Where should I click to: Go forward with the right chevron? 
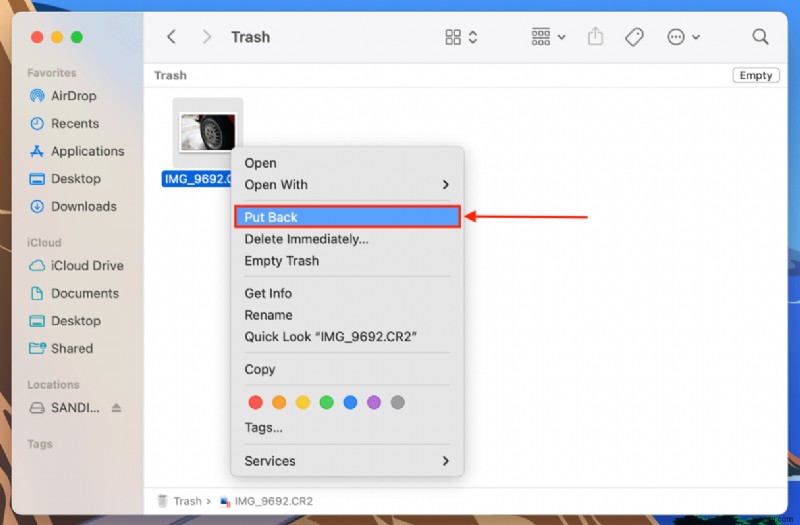(206, 37)
